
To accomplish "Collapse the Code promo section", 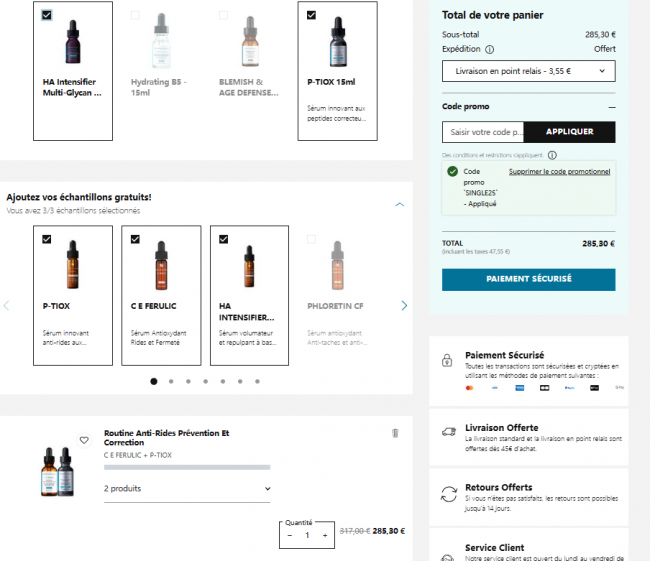I will (x=611, y=106).
